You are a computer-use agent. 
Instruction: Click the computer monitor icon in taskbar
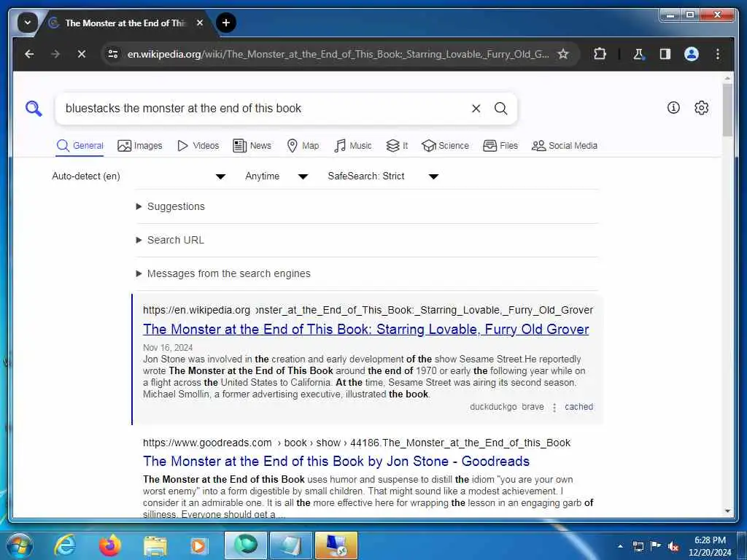(336, 545)
